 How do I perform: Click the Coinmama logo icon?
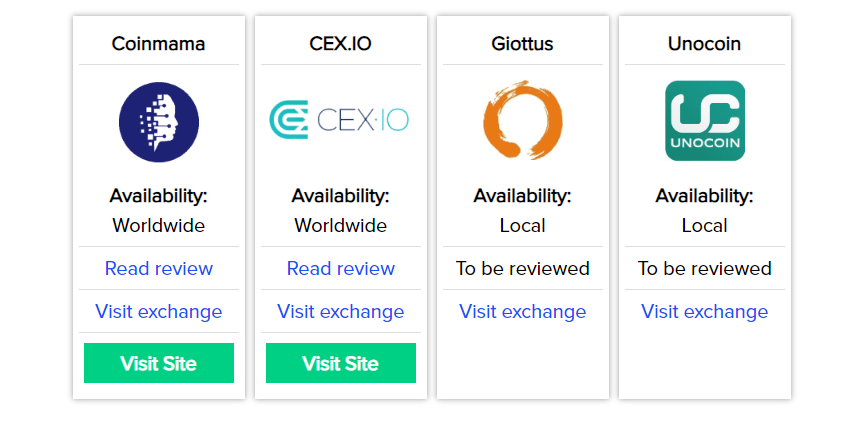(158, 122)
